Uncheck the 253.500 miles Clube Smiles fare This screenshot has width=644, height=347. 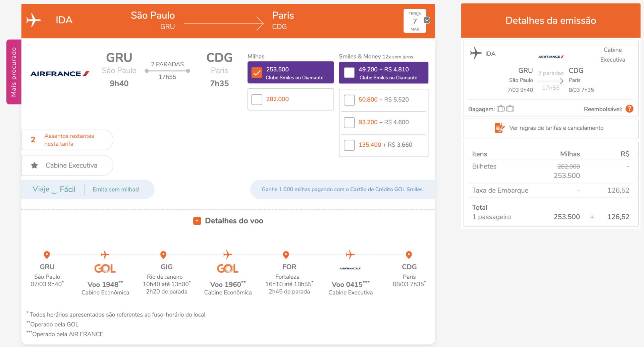257,73
